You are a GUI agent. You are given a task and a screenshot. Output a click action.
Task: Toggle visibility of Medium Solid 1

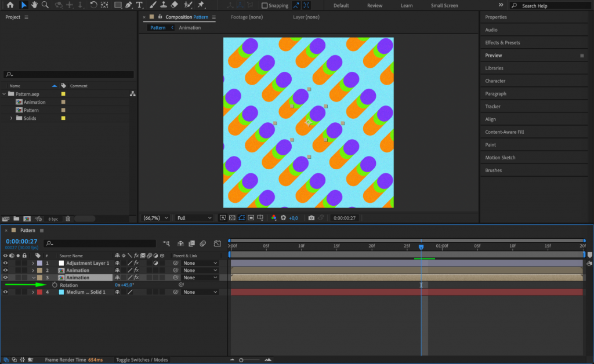[5, 292]
